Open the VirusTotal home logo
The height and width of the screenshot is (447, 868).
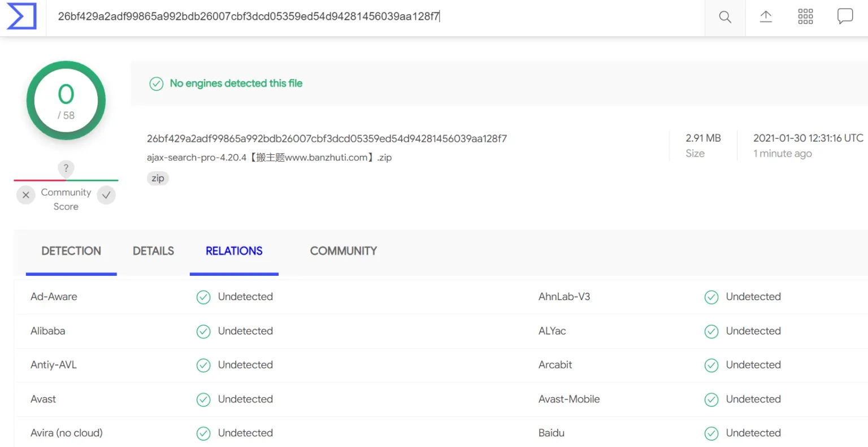[21, 16]
